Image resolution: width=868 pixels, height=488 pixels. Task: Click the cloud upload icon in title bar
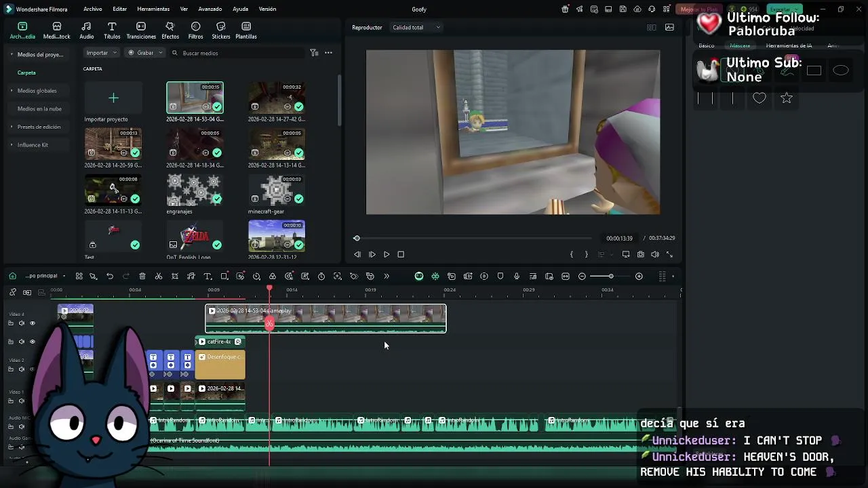point(637,9)
